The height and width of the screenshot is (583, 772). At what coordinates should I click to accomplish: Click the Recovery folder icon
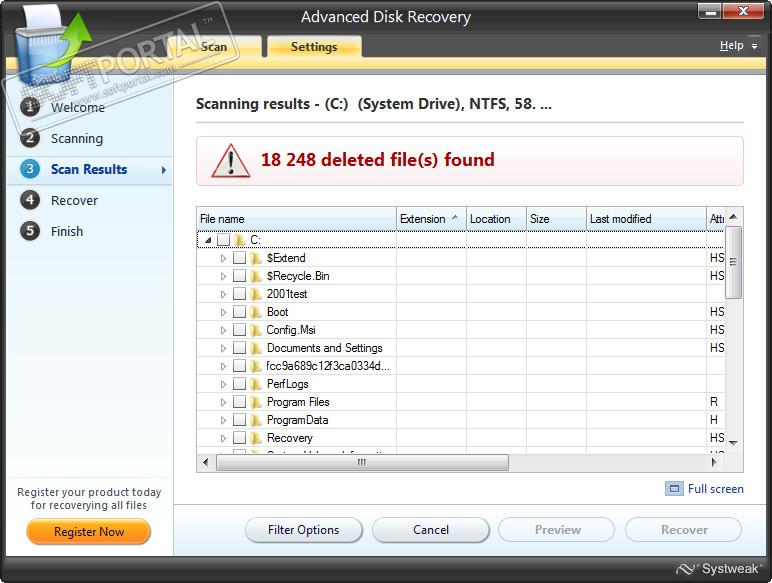pos(255,438)
